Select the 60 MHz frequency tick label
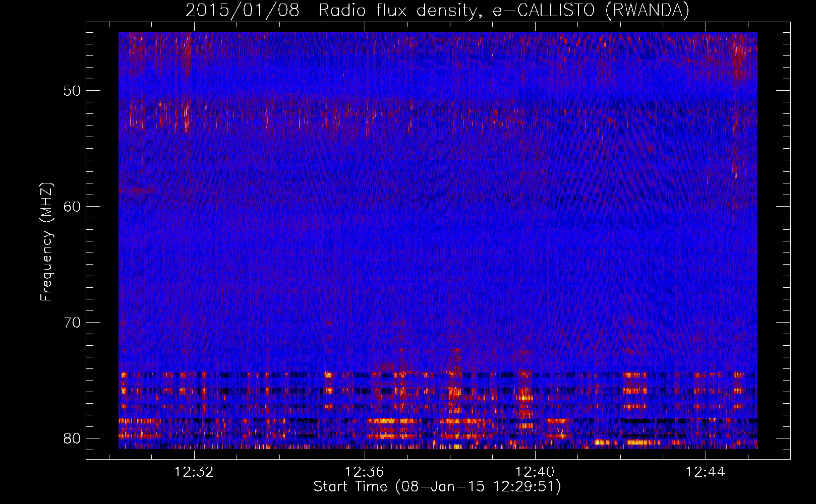Screen dimensions: 816x504 [72, 207]
